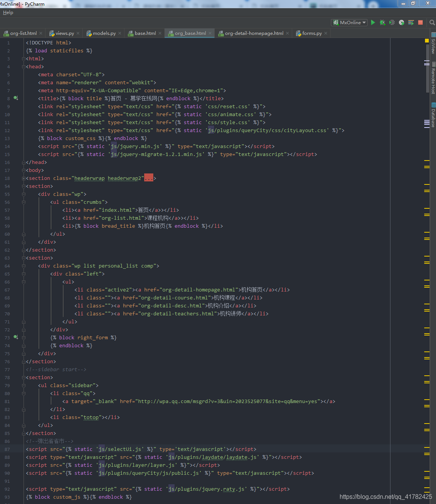Close the models.py tab

(120, 33)
